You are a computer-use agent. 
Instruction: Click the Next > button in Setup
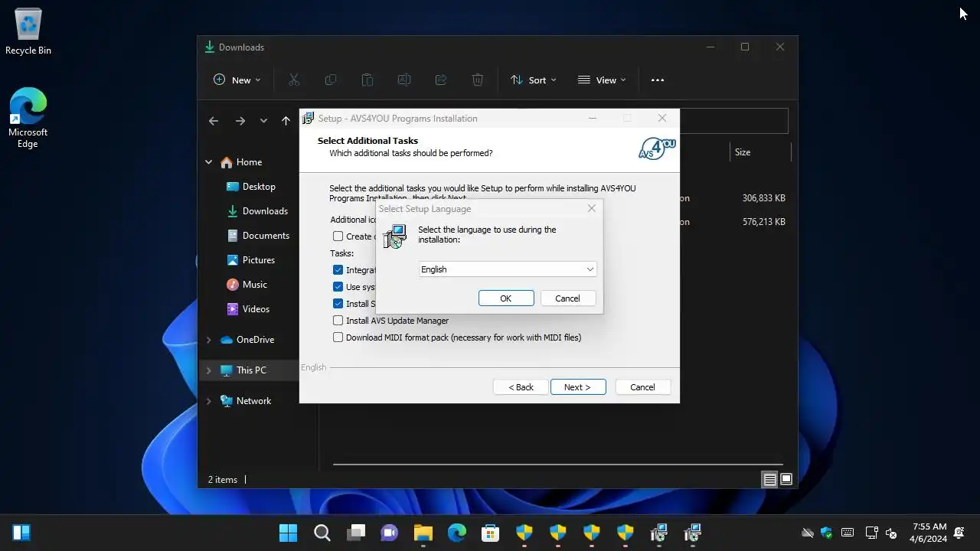pyautogui.click(x=578, y=387)
